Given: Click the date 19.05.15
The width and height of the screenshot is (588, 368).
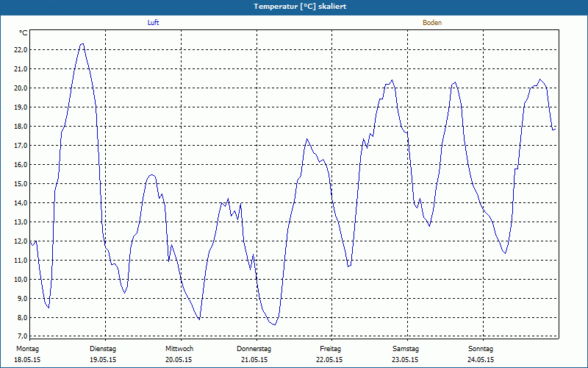Looking at the screenshot, I should (x=103, y=360).
